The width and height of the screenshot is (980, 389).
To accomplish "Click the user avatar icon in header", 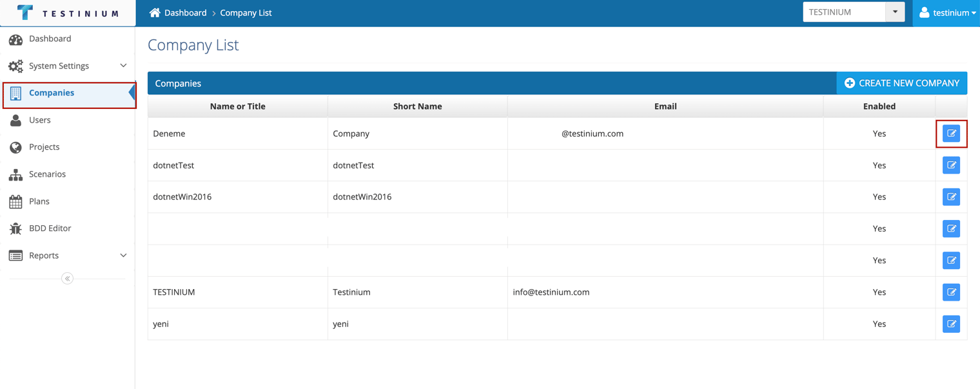I will (x=924, y=12).
